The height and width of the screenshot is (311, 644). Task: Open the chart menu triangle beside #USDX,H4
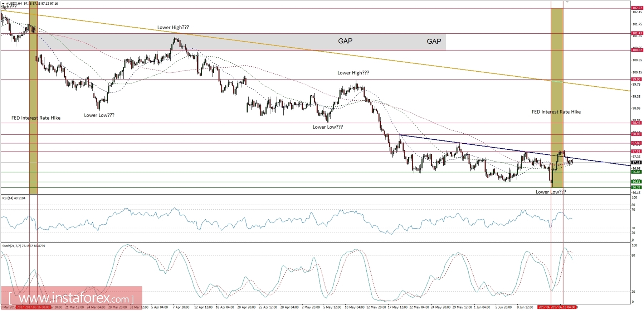(3, 3)
